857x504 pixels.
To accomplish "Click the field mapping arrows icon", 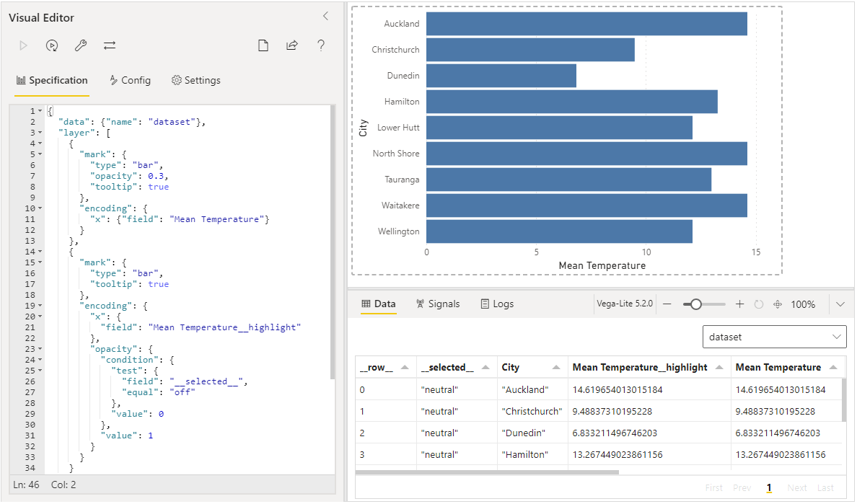I will pyautogui.click(x=110, y=46).
